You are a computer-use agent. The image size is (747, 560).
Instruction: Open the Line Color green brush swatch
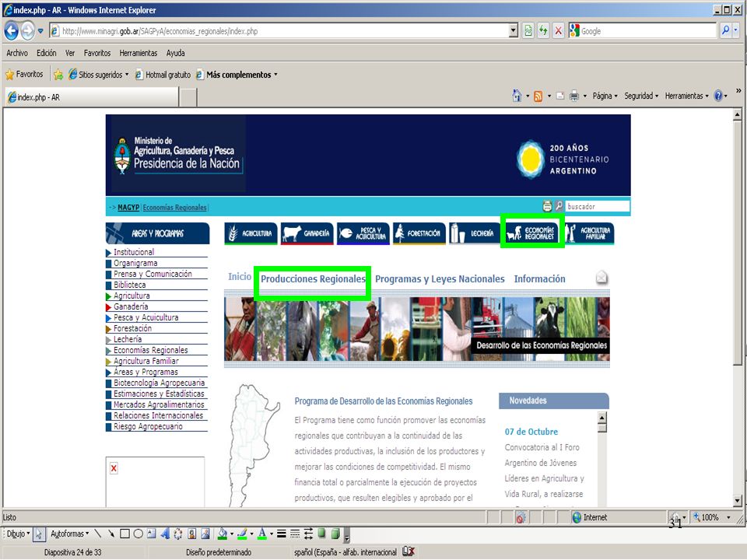point(242,534)
